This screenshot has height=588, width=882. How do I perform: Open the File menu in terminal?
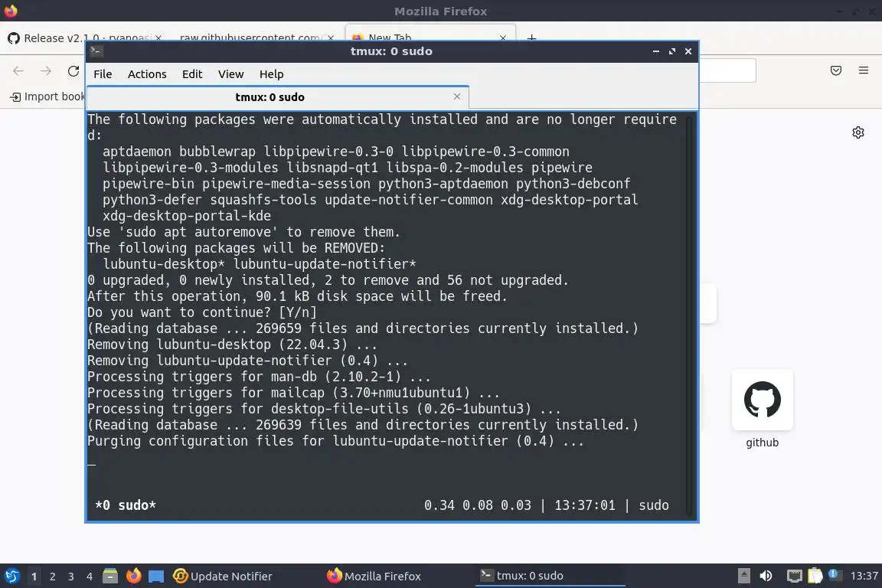[103, 74]
